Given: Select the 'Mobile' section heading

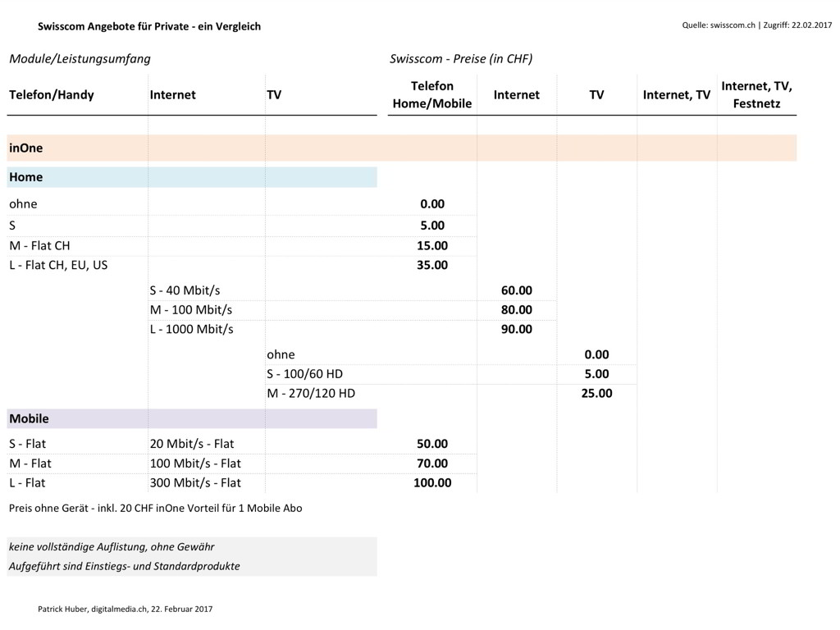Looking at the screenshot, I should coord(192,418).
